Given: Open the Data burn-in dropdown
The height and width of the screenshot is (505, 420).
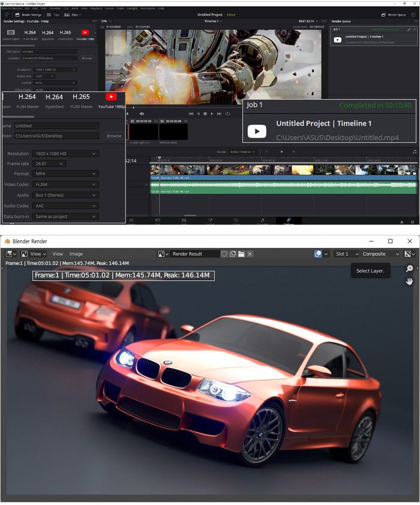Looking at the screenshot, I should [x=65, y=216].
